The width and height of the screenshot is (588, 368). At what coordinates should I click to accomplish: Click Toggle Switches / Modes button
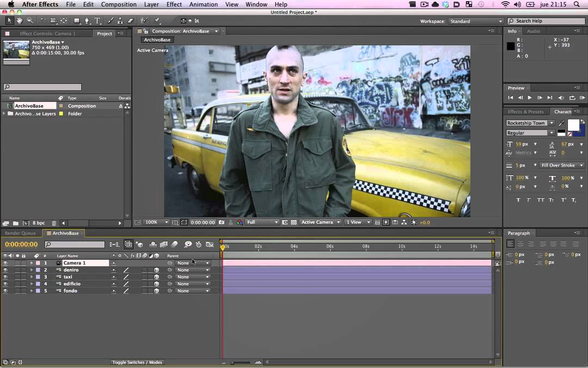pyautogui.click(x=137, y=363)
